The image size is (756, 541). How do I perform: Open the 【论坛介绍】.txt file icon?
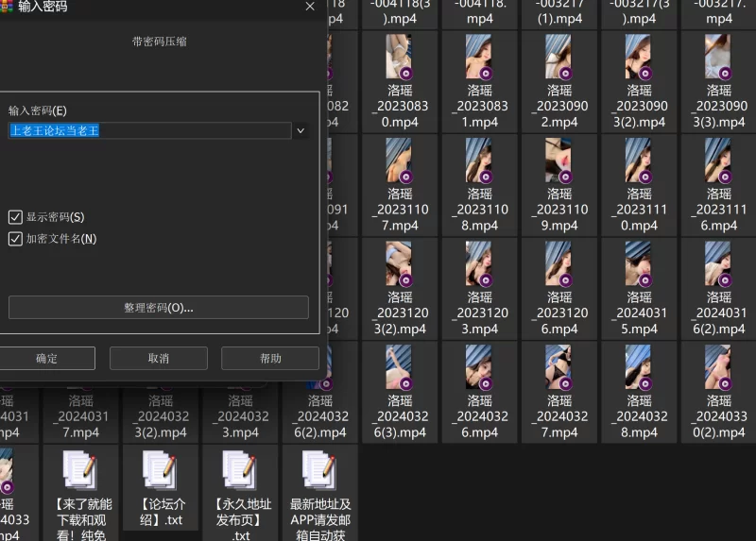tap(160, 470)
